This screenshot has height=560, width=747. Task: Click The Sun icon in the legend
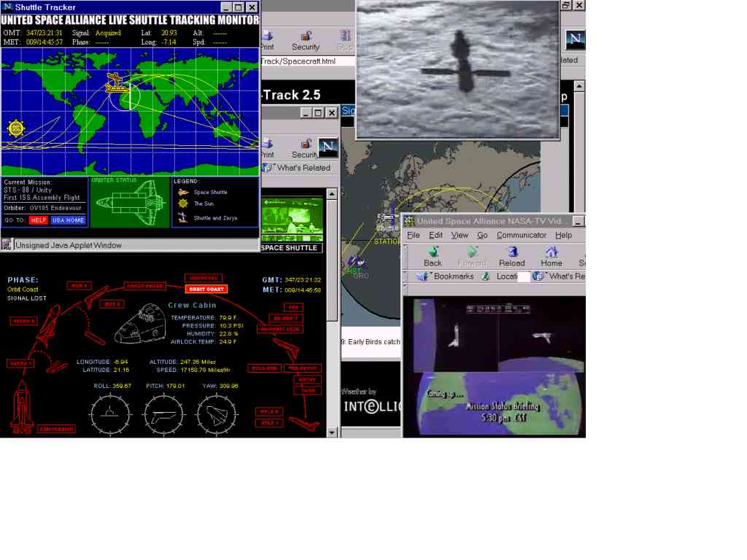(x=183, y=204)
